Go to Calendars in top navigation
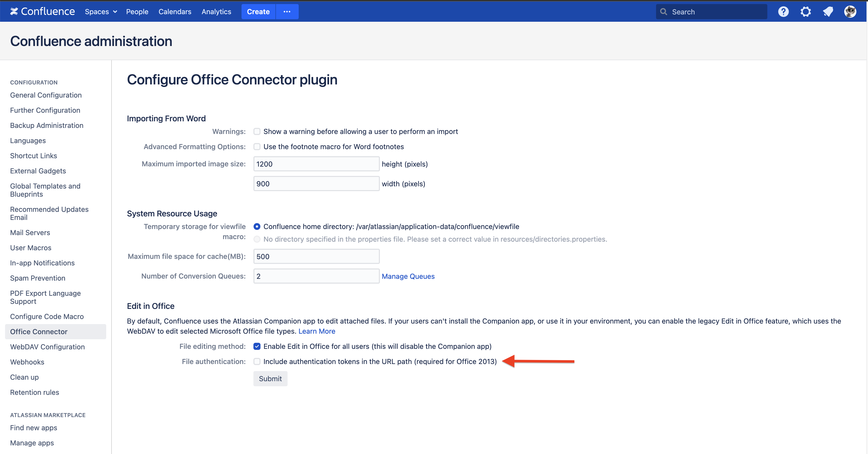The image size is (868, 454). [175, 12]
